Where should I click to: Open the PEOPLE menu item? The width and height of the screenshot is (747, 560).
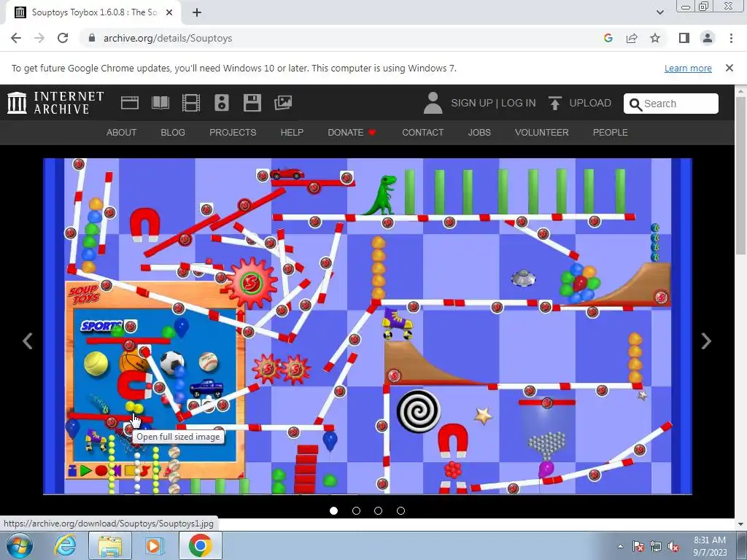(611, 133)
